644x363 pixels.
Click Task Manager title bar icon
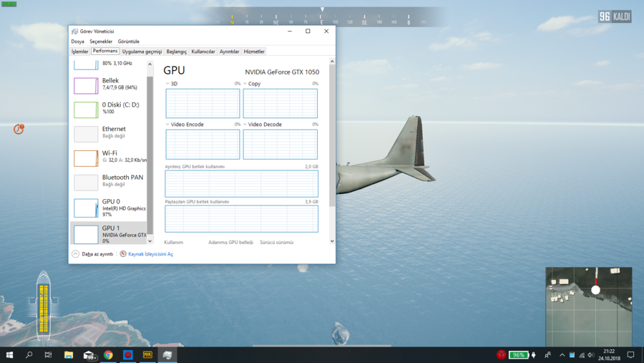pyautogui.click(x=74, y=32)
